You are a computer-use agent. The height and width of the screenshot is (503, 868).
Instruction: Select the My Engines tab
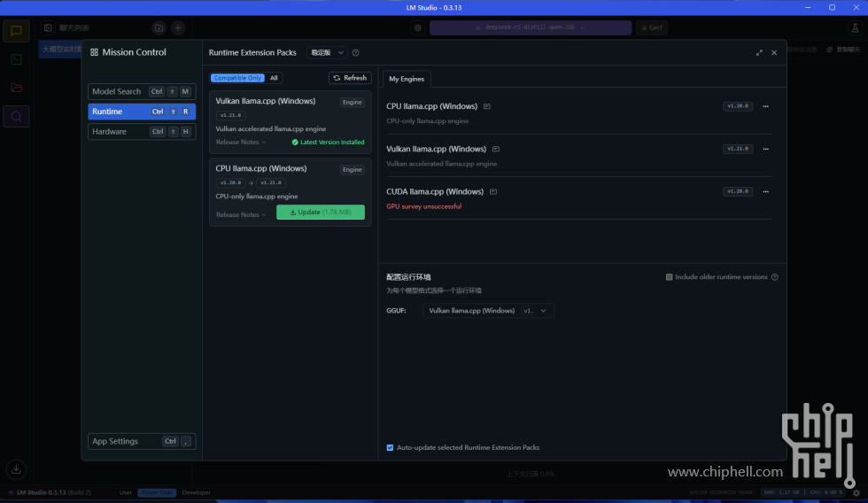[407, 79]
